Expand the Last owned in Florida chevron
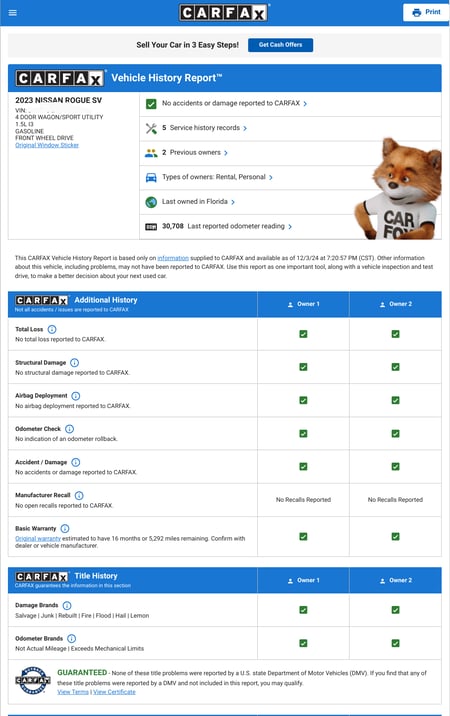This screenshot has width=450, height=716. 233,202
